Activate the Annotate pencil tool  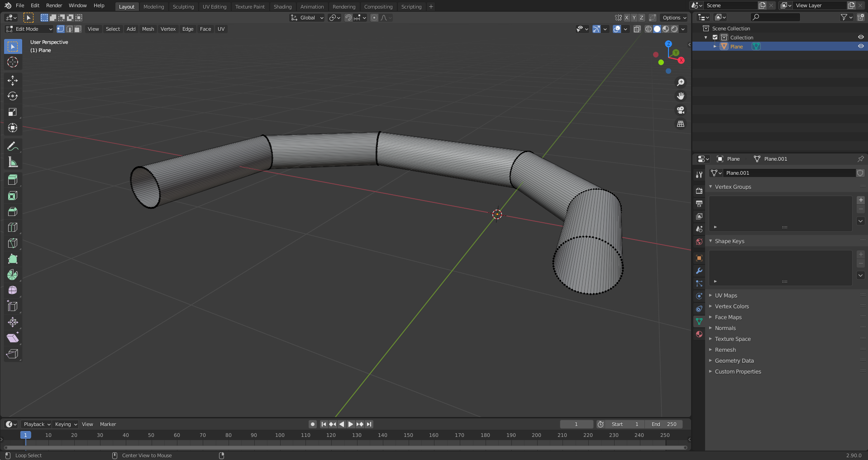click(13, 146)
